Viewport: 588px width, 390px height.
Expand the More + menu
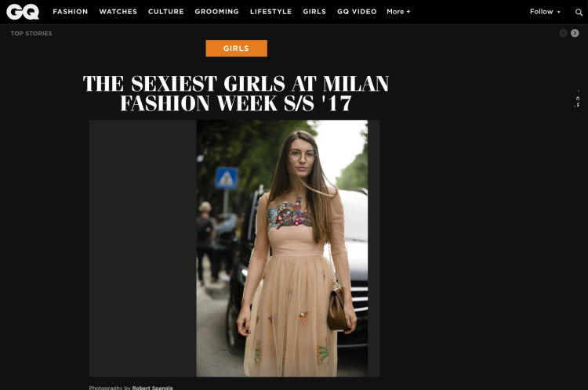398,12
